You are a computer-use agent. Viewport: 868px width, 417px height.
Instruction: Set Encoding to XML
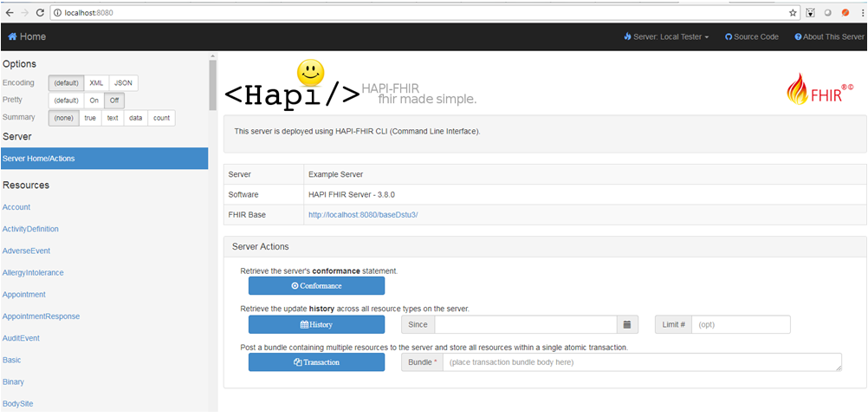[96, 83]
